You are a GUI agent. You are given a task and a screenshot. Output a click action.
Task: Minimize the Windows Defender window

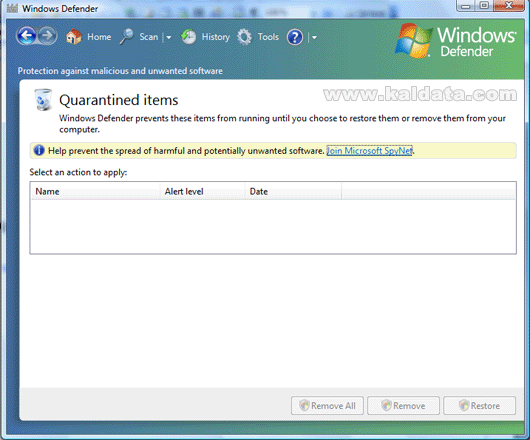(466, 5)
